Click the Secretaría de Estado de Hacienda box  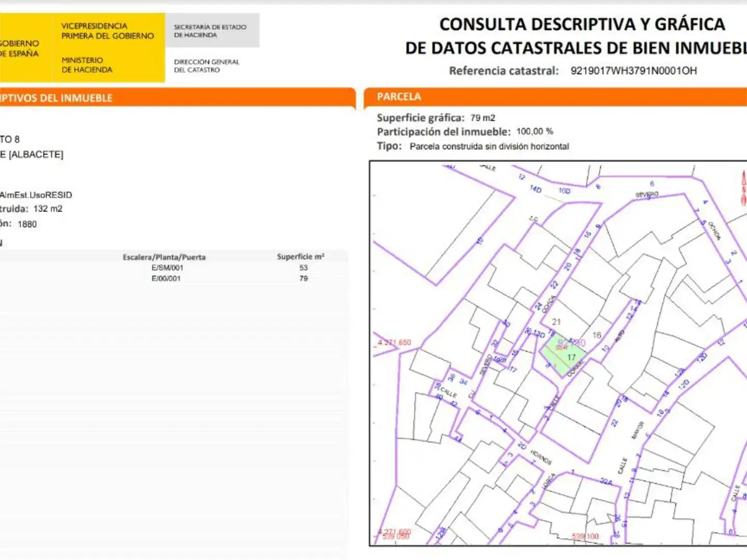pos(212,31)
